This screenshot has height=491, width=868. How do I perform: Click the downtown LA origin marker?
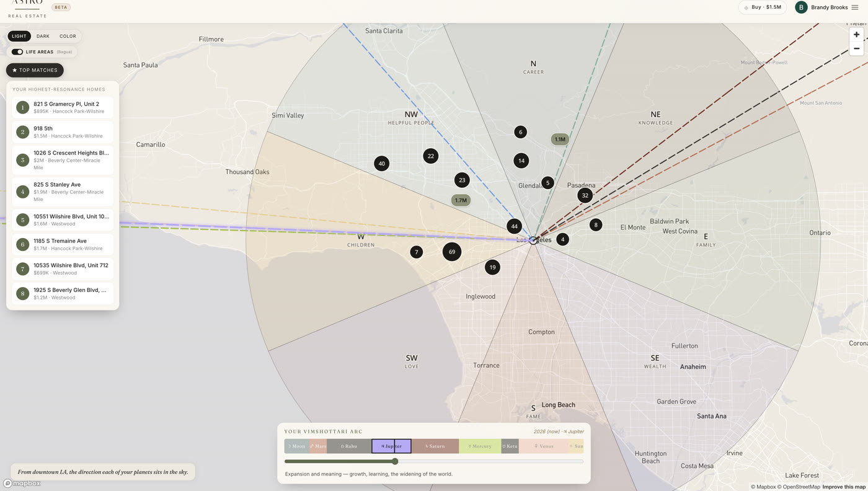coord(533,240)
